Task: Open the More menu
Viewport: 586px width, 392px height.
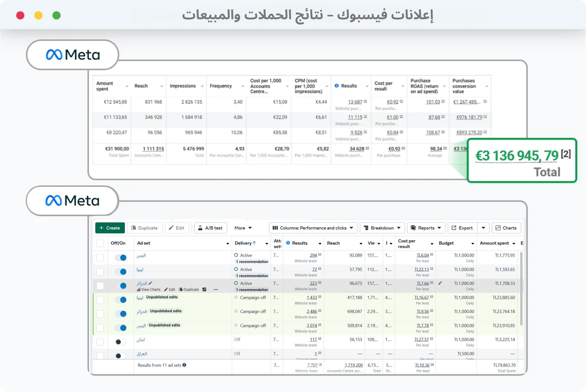Action: (x=243, y=228)
